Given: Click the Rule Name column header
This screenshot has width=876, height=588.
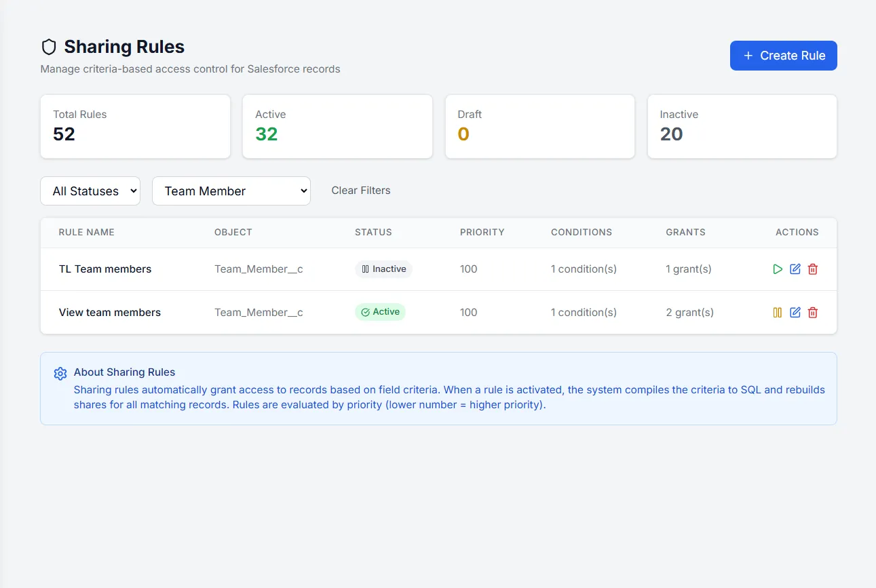Looking at the screenshot, I should [87, 232].
